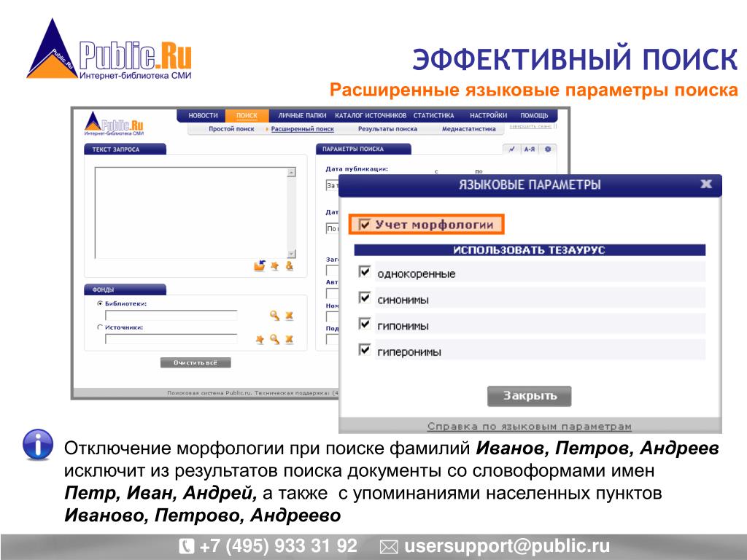This screenshot has width=747, height=560.
Task: Click the Библиотеки input field
Action: coord(171,315)
